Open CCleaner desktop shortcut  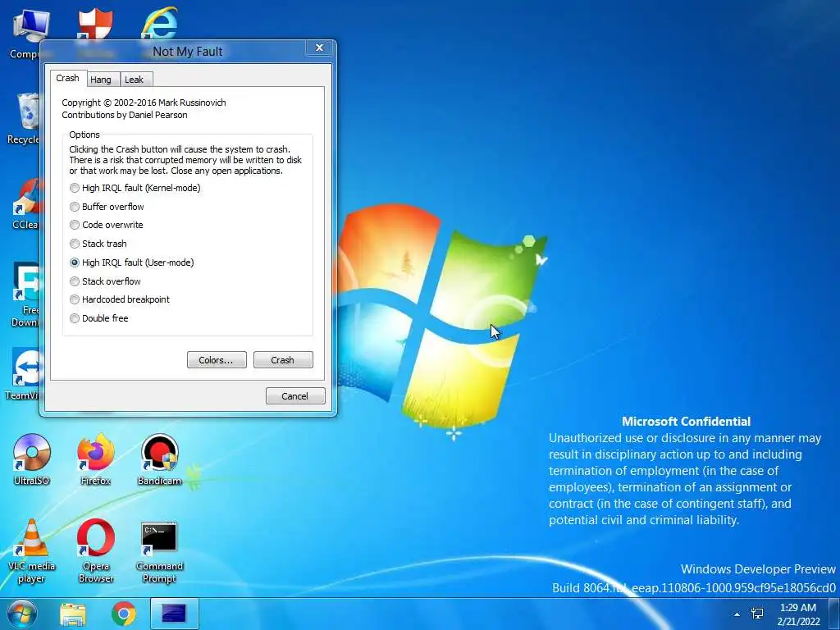25,204
